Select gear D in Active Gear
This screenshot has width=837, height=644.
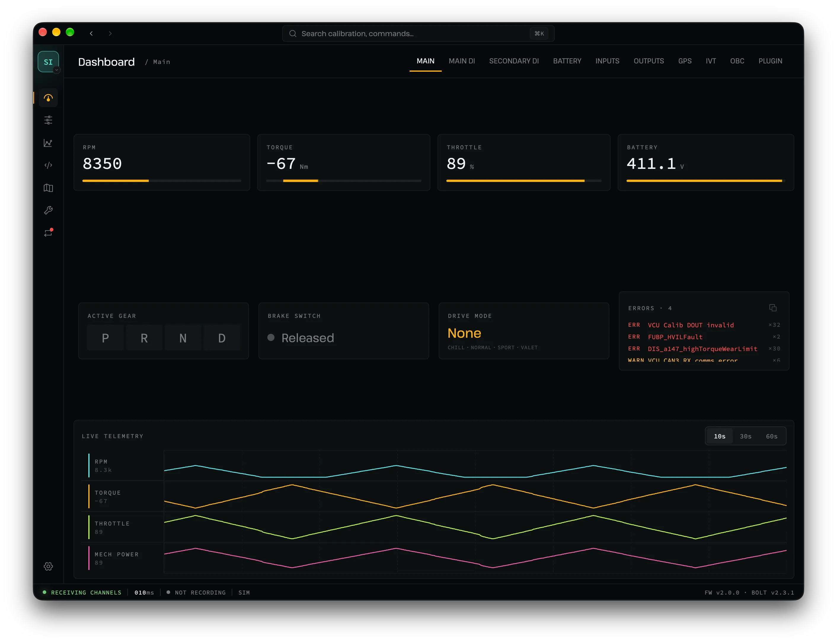click(221, 338)
